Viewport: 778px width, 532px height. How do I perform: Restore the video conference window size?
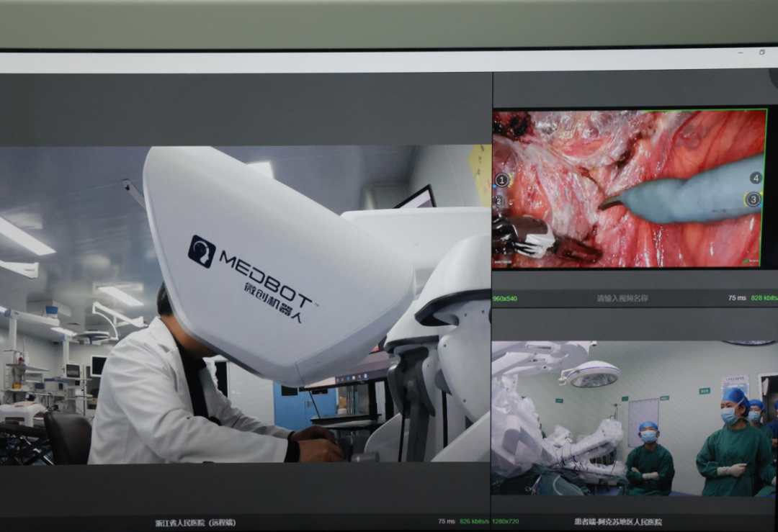762,53
